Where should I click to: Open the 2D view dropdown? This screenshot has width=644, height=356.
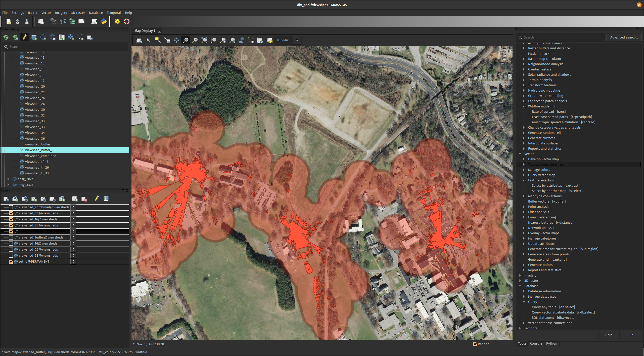pyautogui.click(x=297, y=40)
